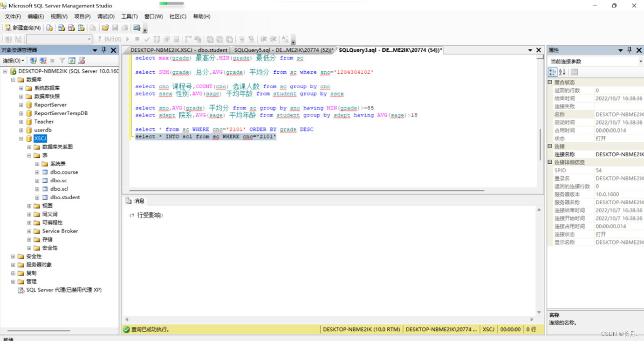Open the 社区(C) menu
This screenshot has height=341, width=644.
178,16
